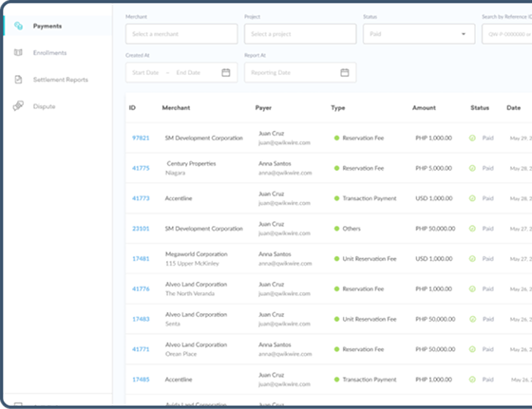Click USD 1,000.00 for payment 41773
The image size is (532, 409).
434,198
